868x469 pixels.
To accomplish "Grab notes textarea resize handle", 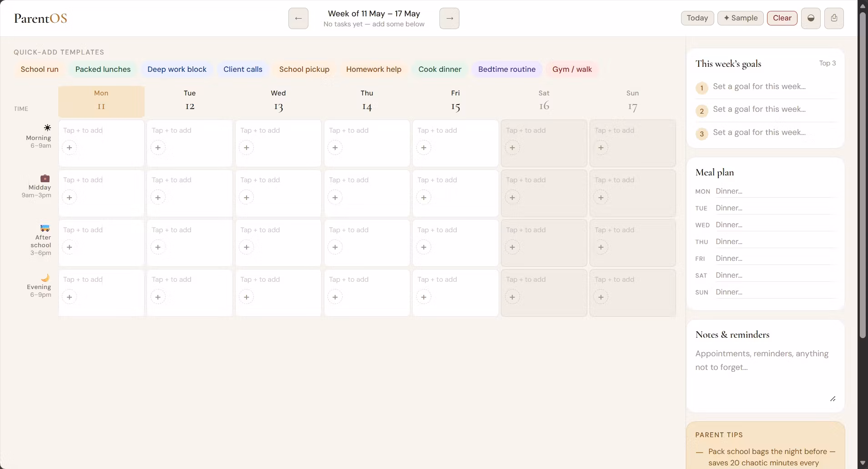I will point(833,399).
